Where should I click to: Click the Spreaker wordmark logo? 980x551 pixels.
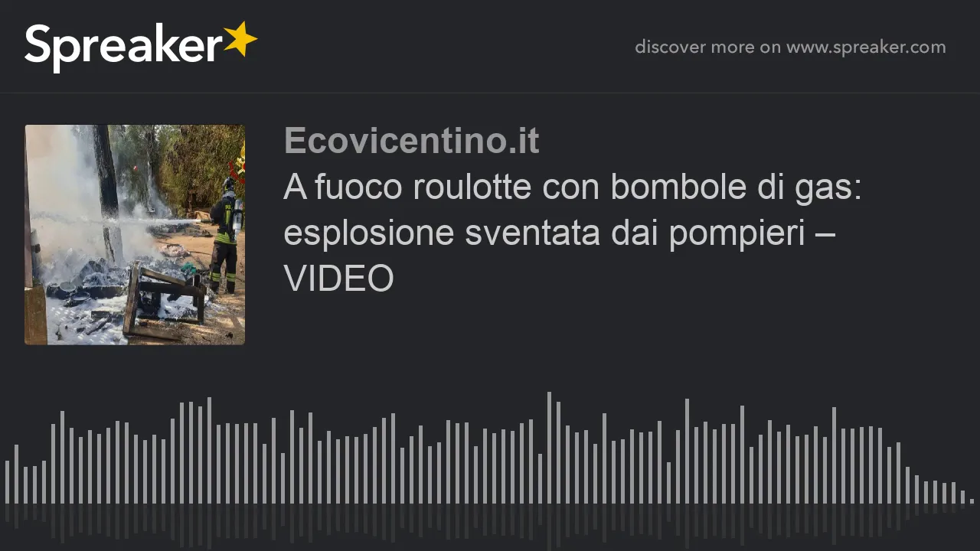tap(141, 47)
